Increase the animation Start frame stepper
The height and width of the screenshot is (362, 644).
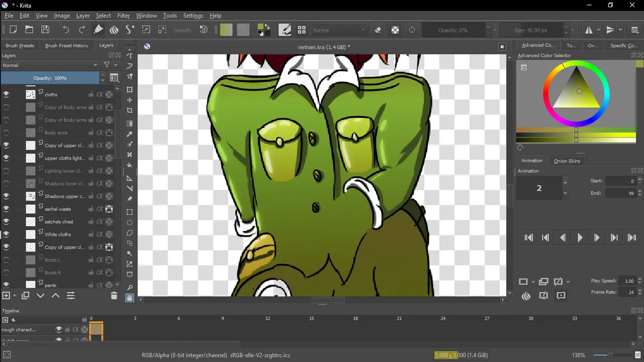tap(639, 178)
